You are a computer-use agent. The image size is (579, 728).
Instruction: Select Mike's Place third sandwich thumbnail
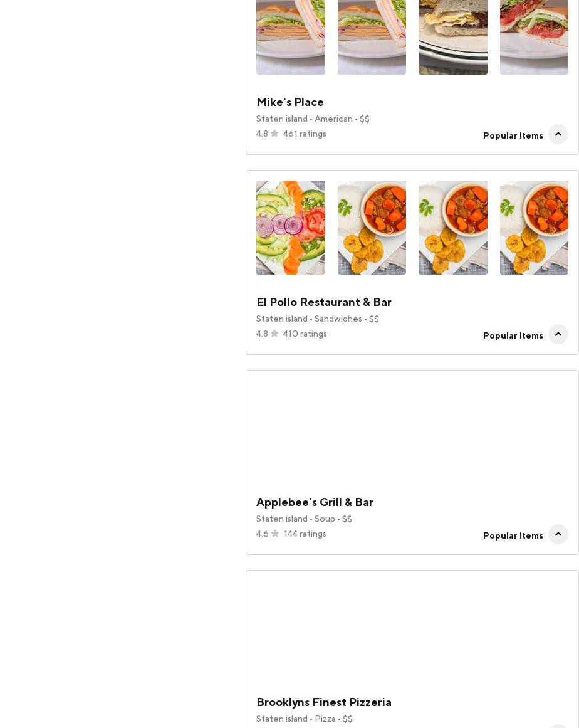coord(453,37)
